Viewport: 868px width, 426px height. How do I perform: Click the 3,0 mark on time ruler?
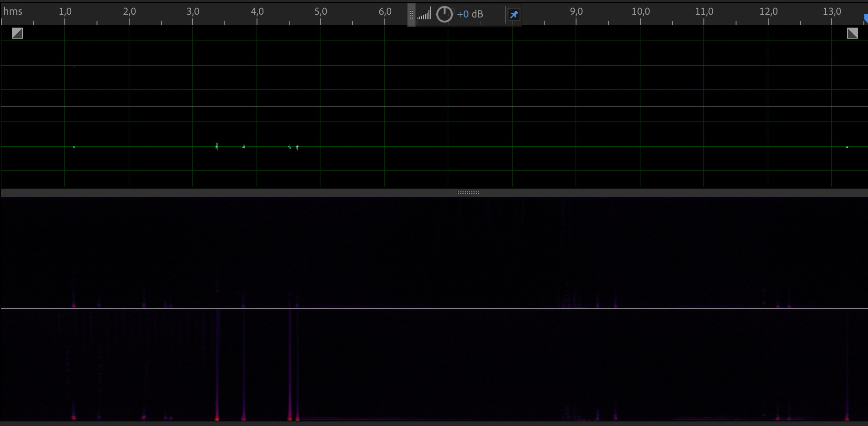pyautogui.click(x=193, y=12)
